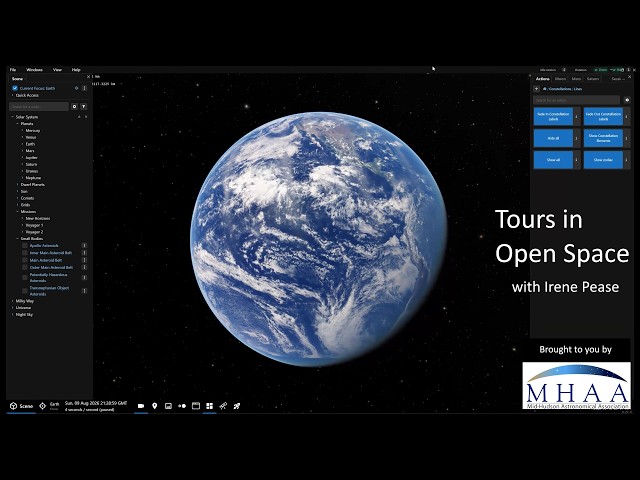The width and height of the screenshot is (640, 480).
Task: Open info for Show zodiac action
Action: pos(627,160)
